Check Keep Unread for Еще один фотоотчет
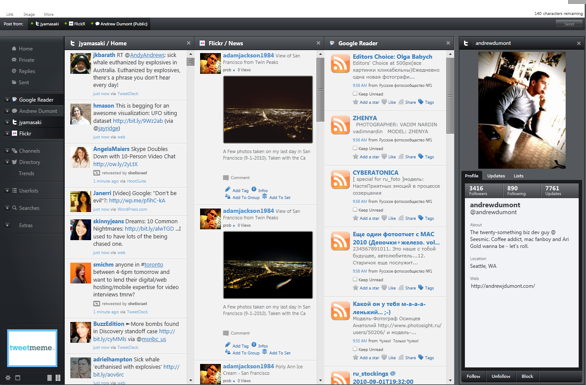586x385 pixels. pos(355,280)
